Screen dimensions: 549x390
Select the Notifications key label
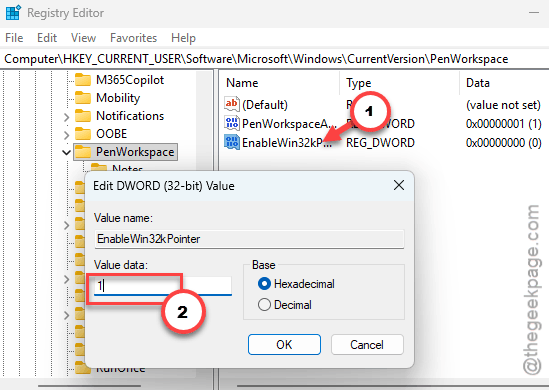(x=130, y=116)
